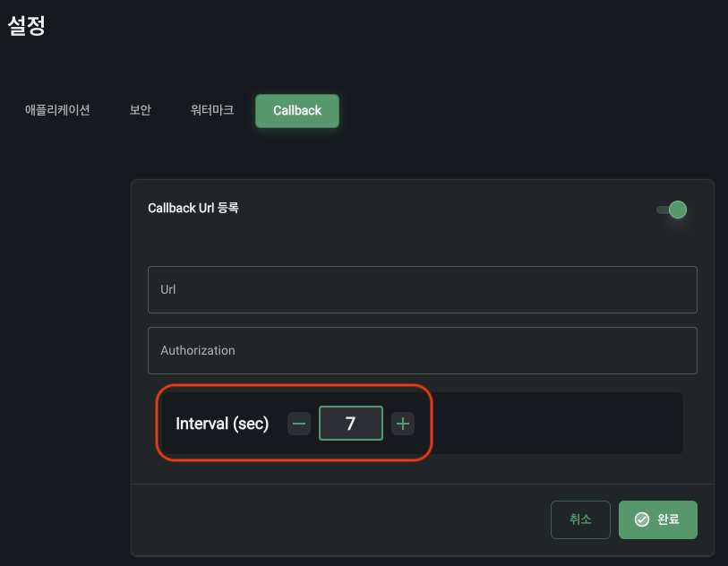The height and width of the screenshot is (566, 728).
Task: Click into the Authorization field
Action: click(422, 350)
